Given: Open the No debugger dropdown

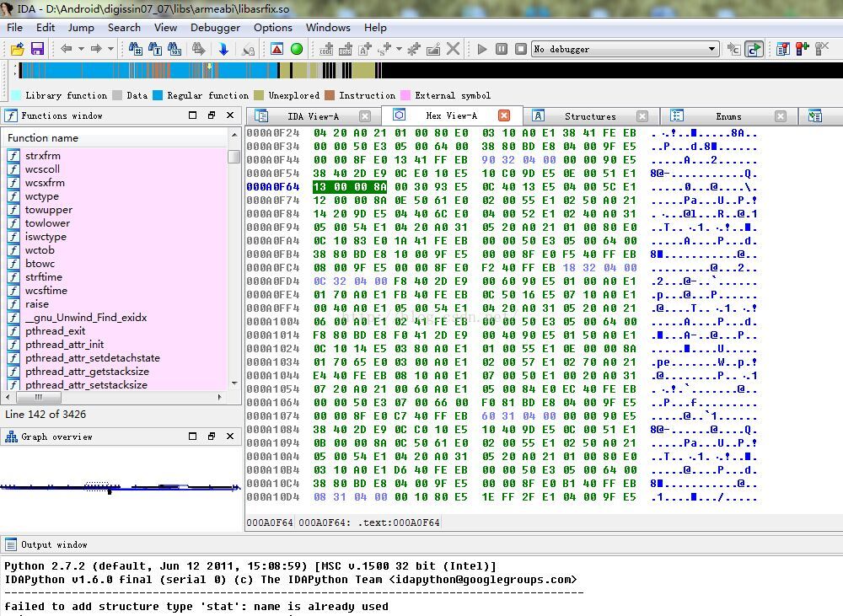Looking at the screenshot, I should click(711, 49).
